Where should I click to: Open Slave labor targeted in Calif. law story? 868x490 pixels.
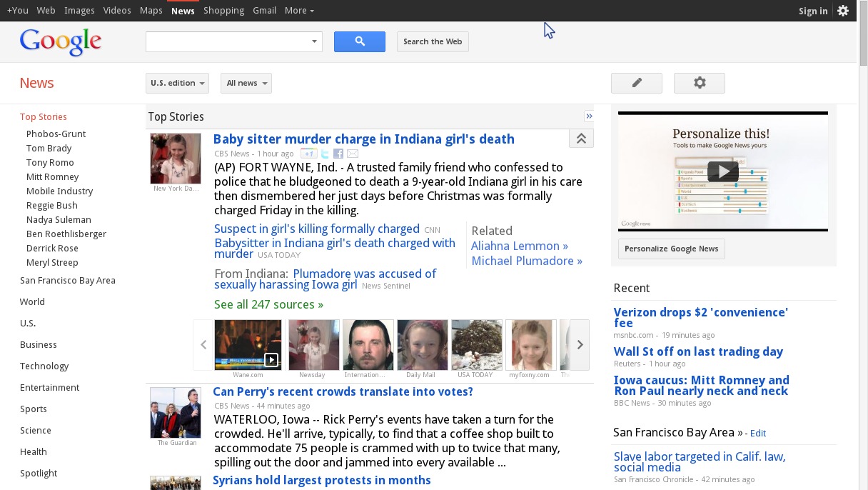700,462
